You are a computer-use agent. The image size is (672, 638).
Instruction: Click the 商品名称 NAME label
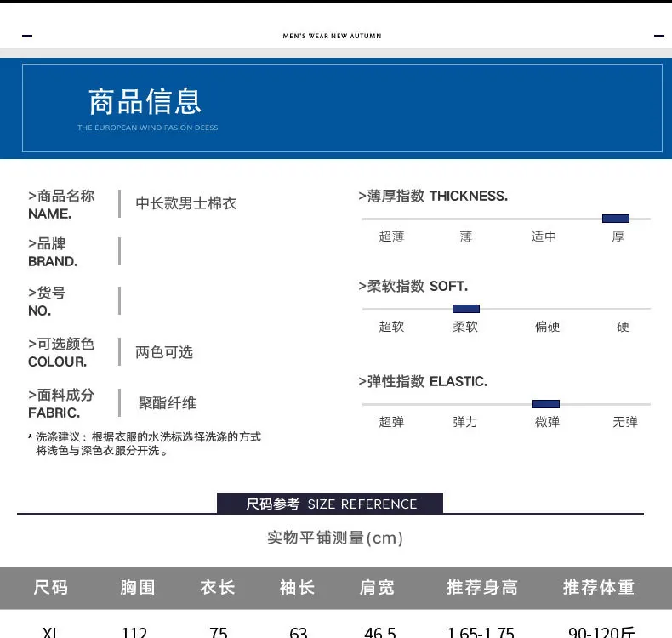click(x=61, y=204)
